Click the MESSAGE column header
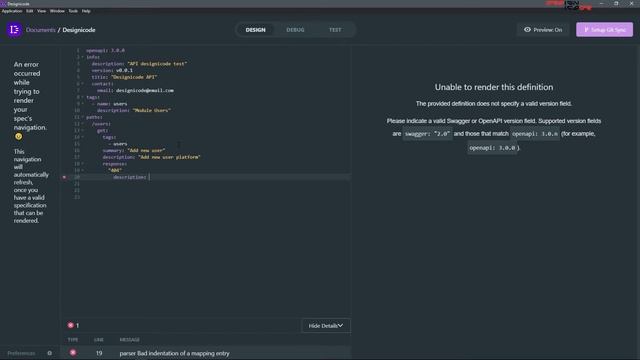This screenshot has height=360, width=640. pos(129,340)
